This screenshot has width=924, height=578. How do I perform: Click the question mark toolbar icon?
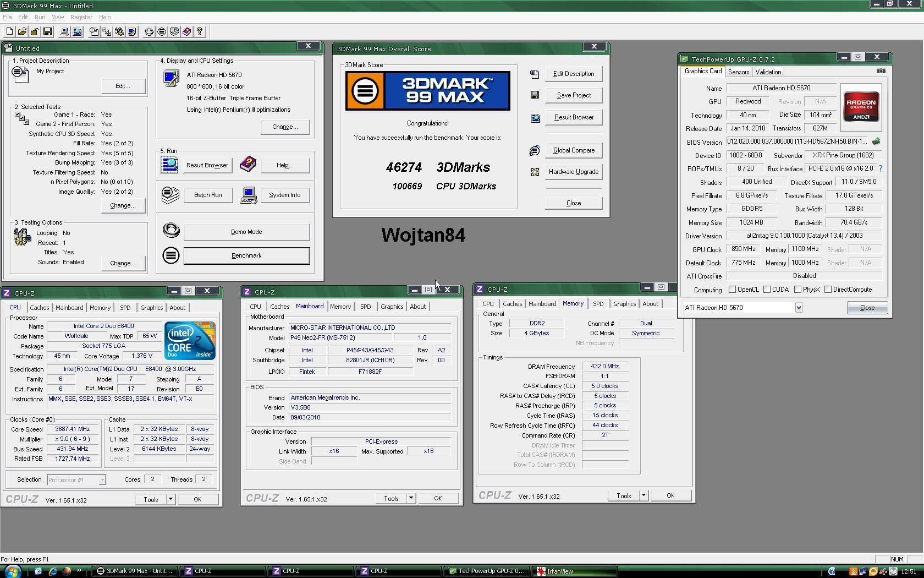point(200,32)
